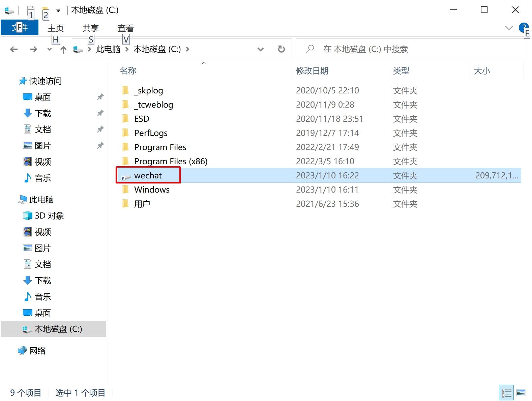Select 本地磁盘 (C:) in navigation pane
This screenshot has height=401, width=532.
coord(53,329)
